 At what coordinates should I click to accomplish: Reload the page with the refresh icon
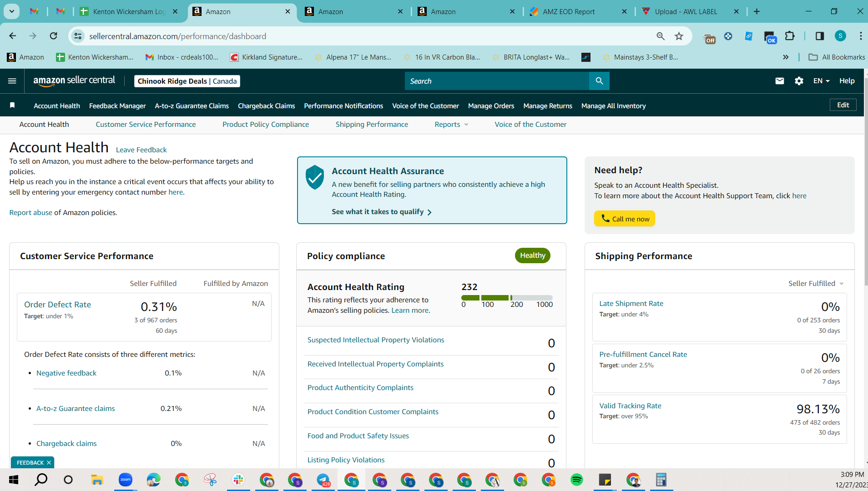coord(54,36)
